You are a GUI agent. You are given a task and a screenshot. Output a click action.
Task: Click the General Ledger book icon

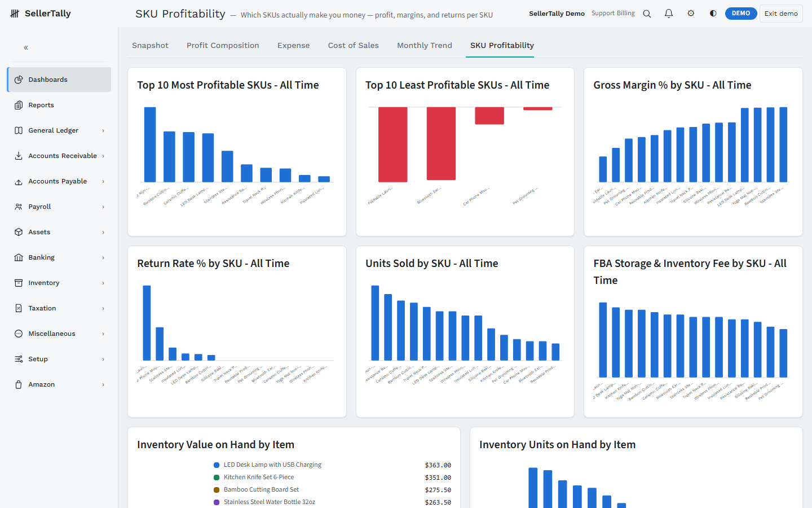[x=19, y=130]
